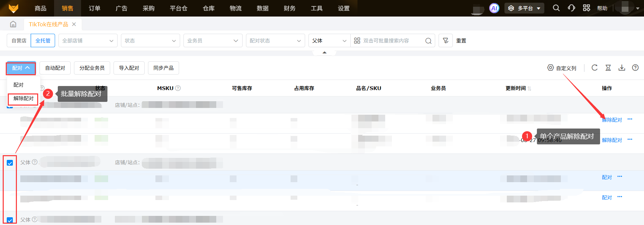This screenshot has height=225, width=644.
Task: Open the 全部店铺 dropdown
Action: pos(88,40)
